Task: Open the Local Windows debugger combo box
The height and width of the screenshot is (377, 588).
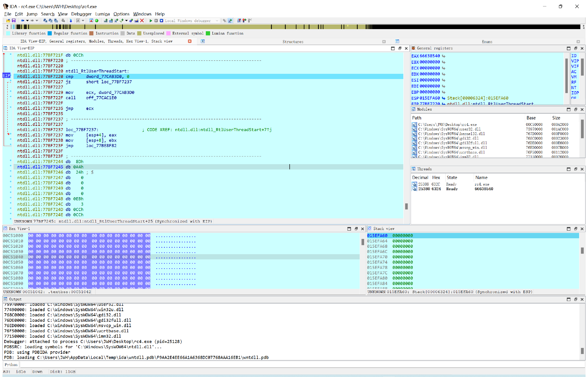Action: [192, 21]
